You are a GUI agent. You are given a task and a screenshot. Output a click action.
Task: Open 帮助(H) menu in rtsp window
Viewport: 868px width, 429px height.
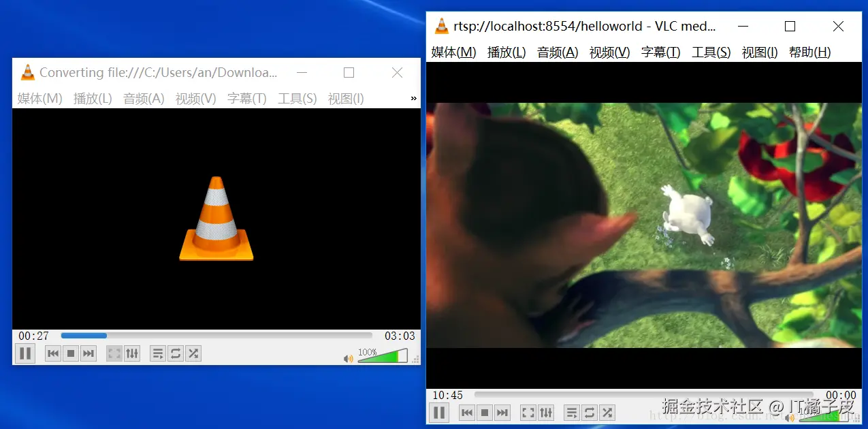coord(810,52)
